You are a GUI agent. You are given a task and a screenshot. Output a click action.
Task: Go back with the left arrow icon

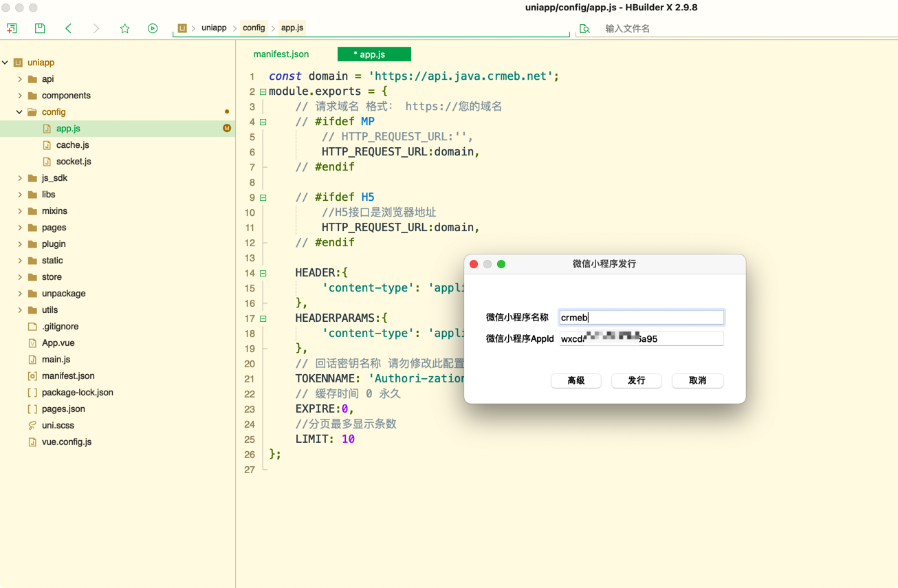pyautogui.click(x=68, y=28)
